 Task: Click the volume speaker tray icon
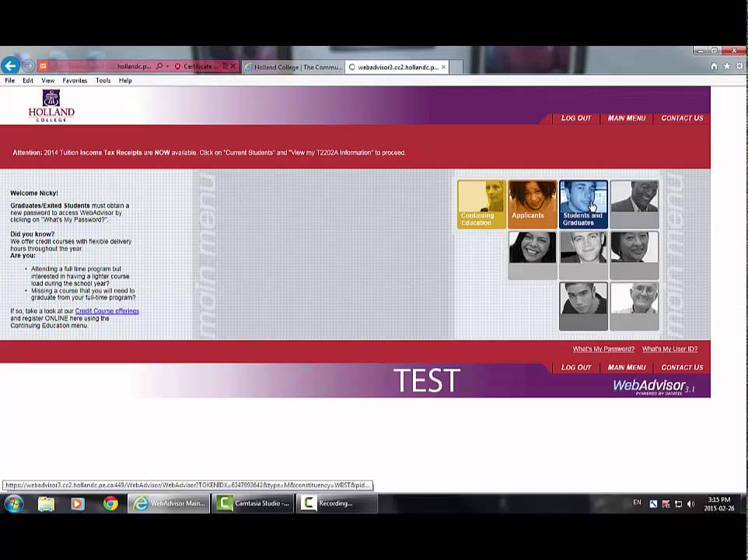point(690,504)
